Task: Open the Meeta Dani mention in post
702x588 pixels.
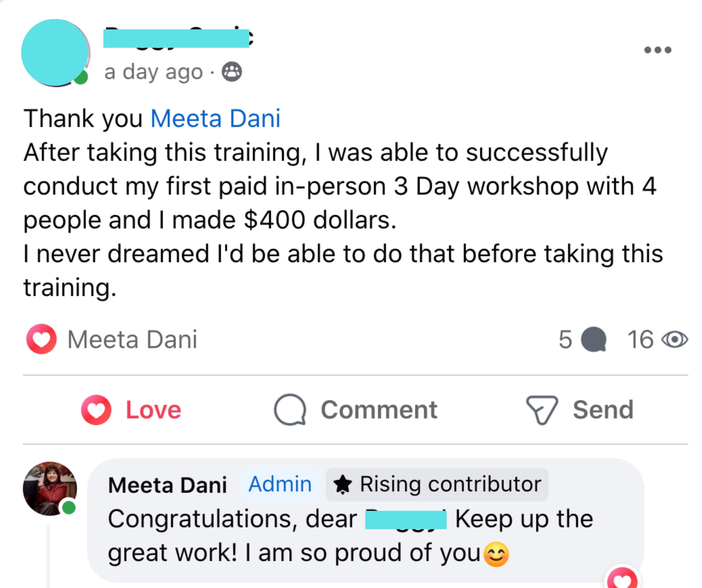Action: tap(215, 119)
